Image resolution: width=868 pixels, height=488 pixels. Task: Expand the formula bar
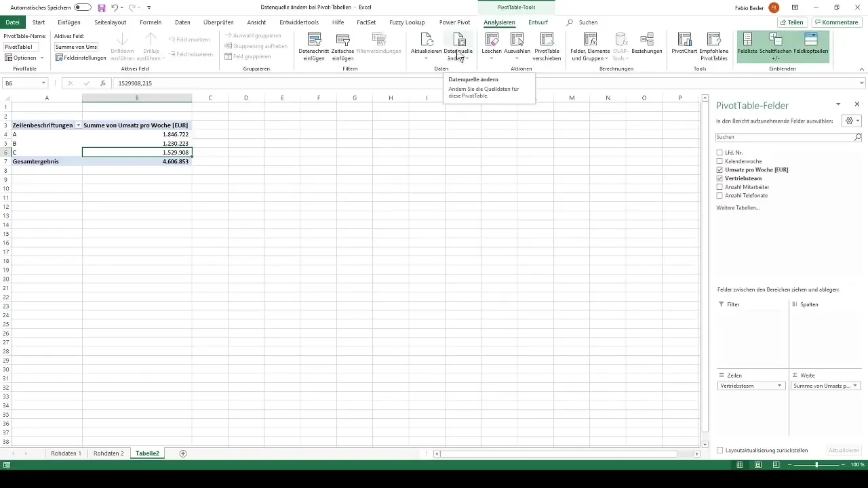862,83
